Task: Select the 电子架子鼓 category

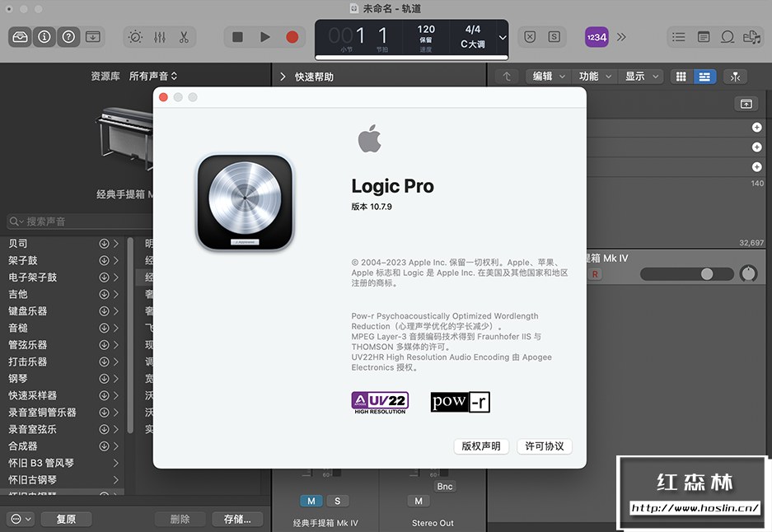Action: [x=32, y=277]
